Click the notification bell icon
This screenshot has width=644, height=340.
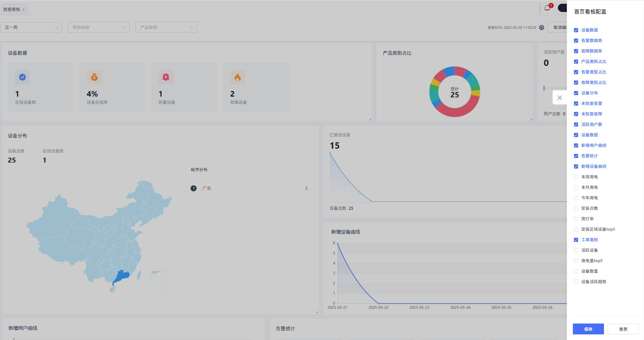pyautogui.click(x=547, y=8)
